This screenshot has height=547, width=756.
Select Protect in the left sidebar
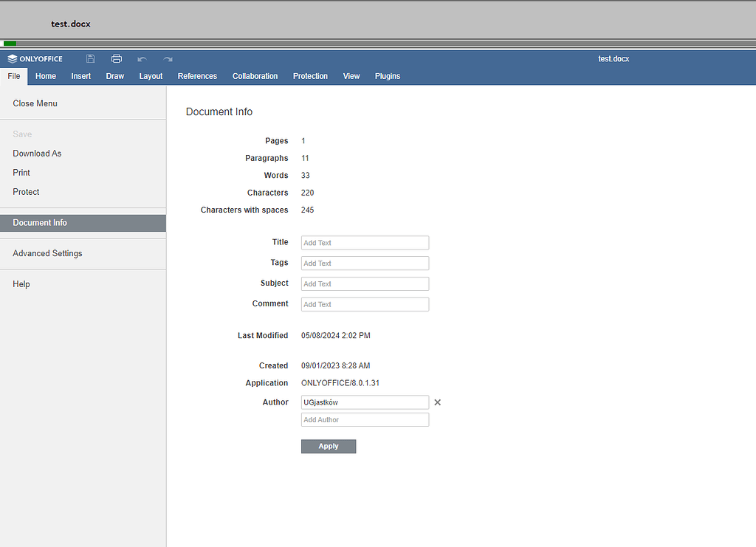point(26,192)
